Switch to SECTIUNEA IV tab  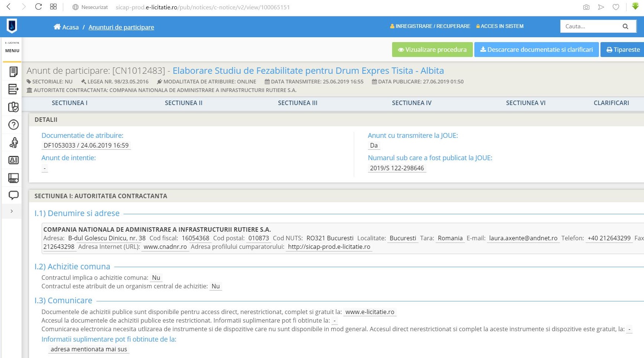[x=411, y=103]
